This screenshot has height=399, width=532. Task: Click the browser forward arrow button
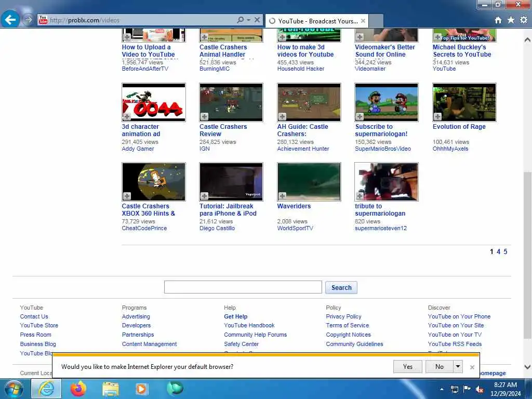pos(28,20)
